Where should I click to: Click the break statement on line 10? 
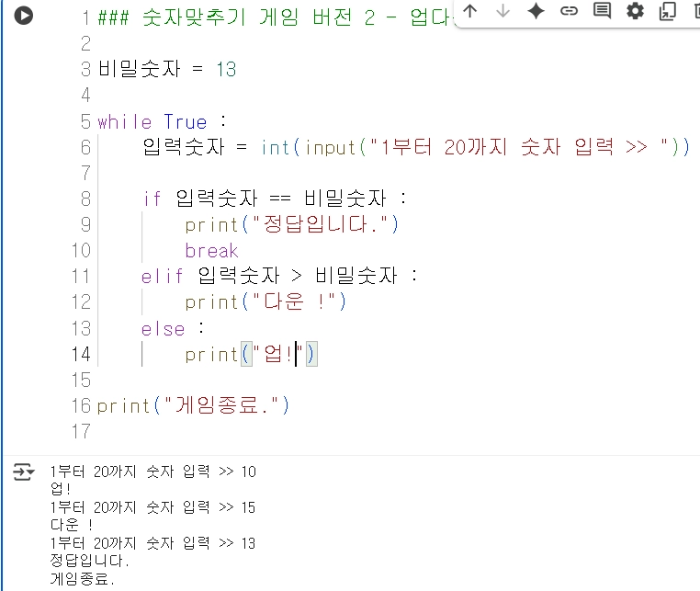212,251
